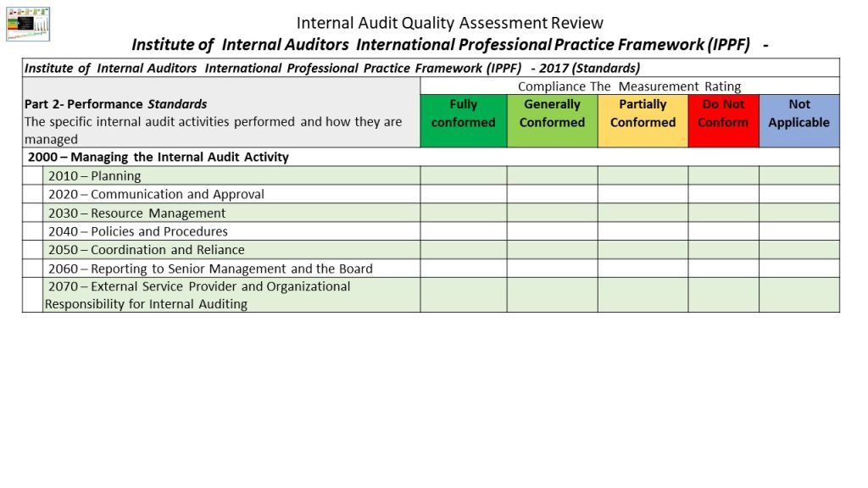868x488 pixels.
Task: Select the IPPF italic subtitle heading
Action: point(449,44)
